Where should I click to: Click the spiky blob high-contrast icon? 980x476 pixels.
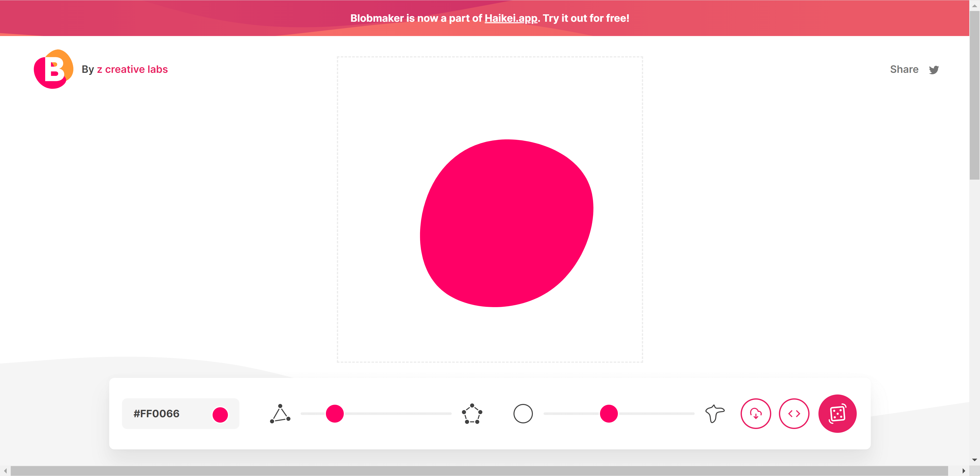715,414
